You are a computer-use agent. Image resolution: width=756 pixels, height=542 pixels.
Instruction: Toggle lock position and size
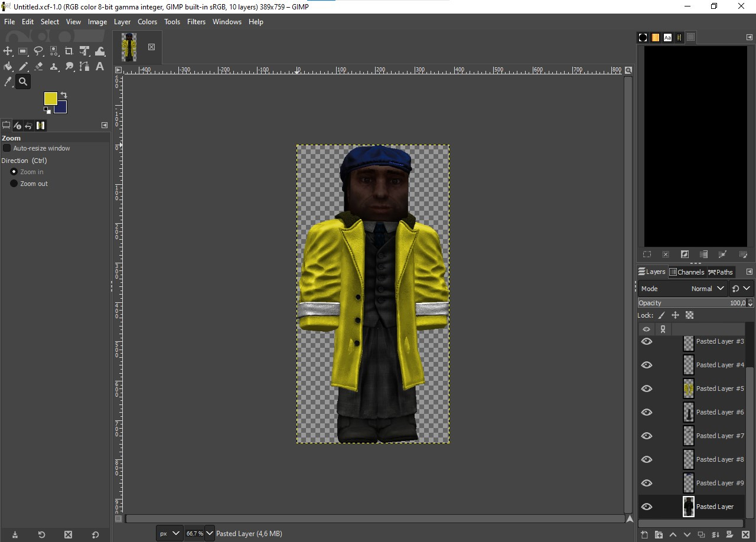coord(675,315)
